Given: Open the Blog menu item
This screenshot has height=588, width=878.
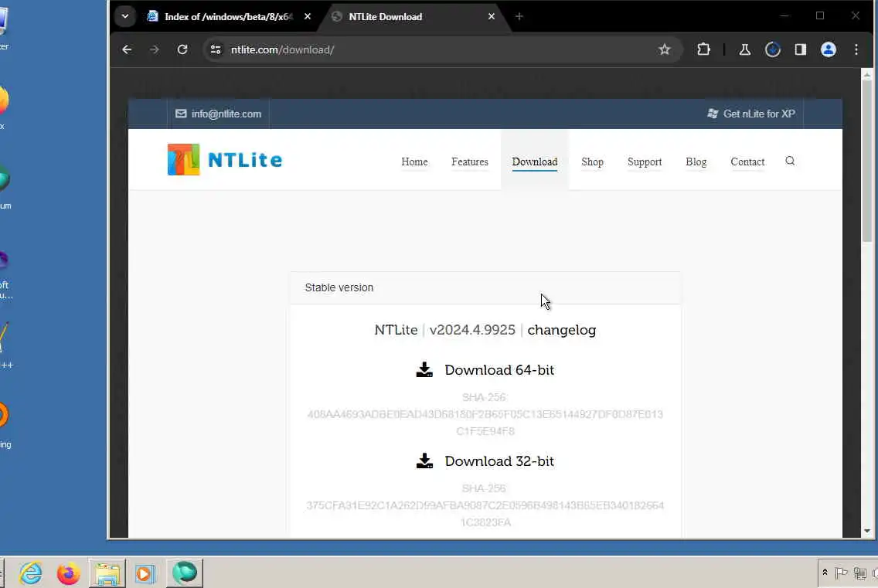Looking at the screenshot, I should click(696, 161).
